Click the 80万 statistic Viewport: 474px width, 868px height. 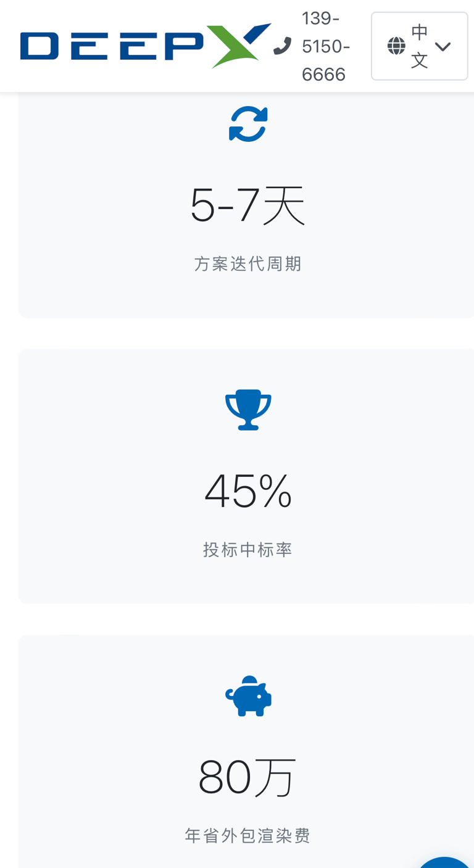247,778
